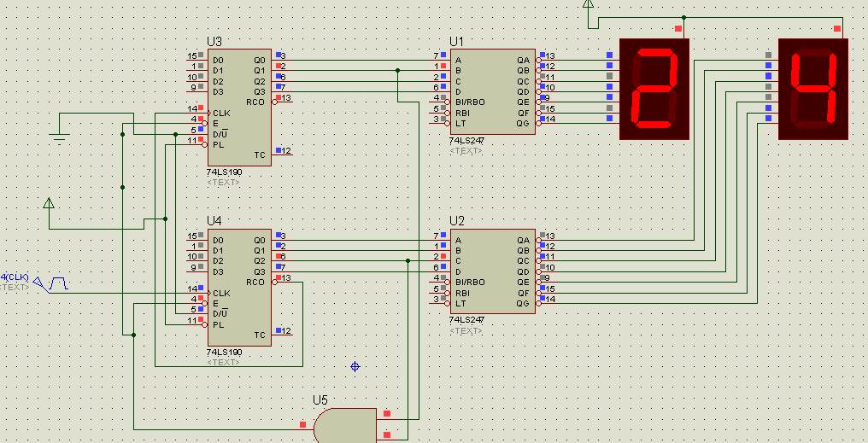Click the seven-segment display showing 4

[x=813, y=89]
